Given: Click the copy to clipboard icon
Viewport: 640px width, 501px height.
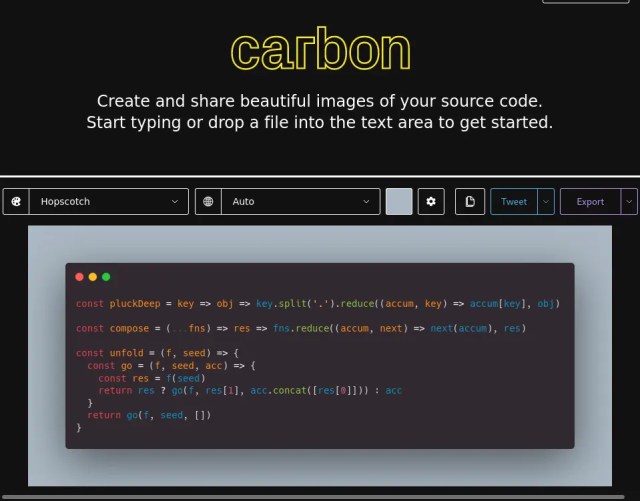Looking at the screenshot, I should [470, 201].
